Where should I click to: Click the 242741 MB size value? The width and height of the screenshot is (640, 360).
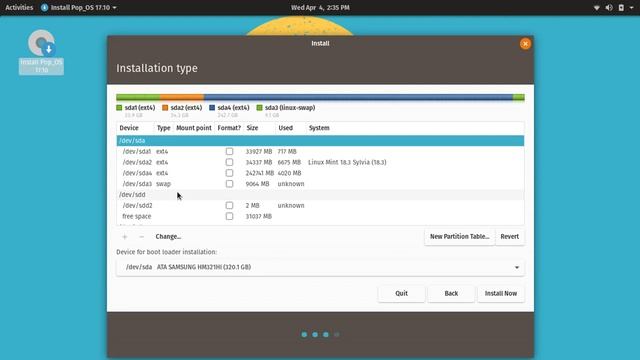point(259,173)
